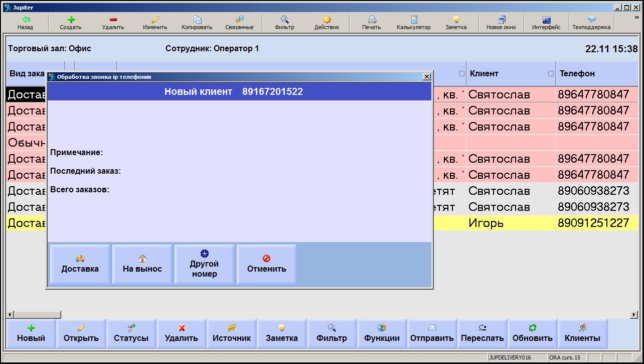Click the JUPDELIVERY016 status bar entry
644x364 pixels.
tap(517, 357)
